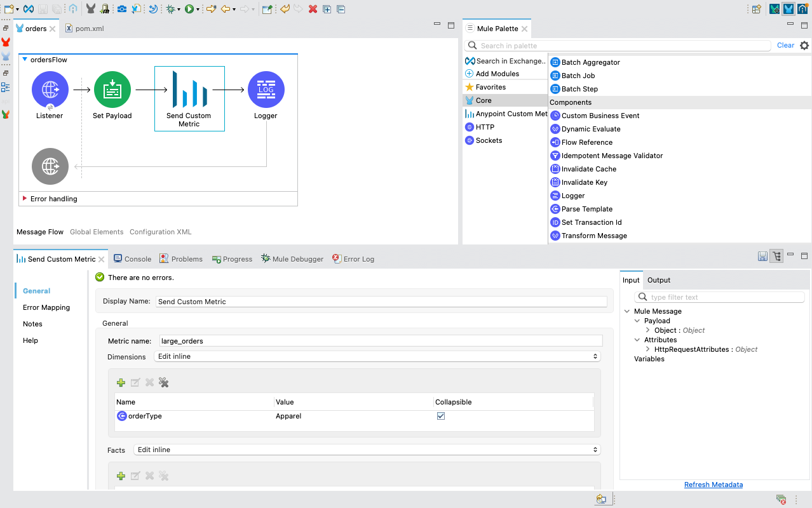Open Anypoint Exchange from the toolbar
This screenshot has height=508, width=812.
(28, 9)
